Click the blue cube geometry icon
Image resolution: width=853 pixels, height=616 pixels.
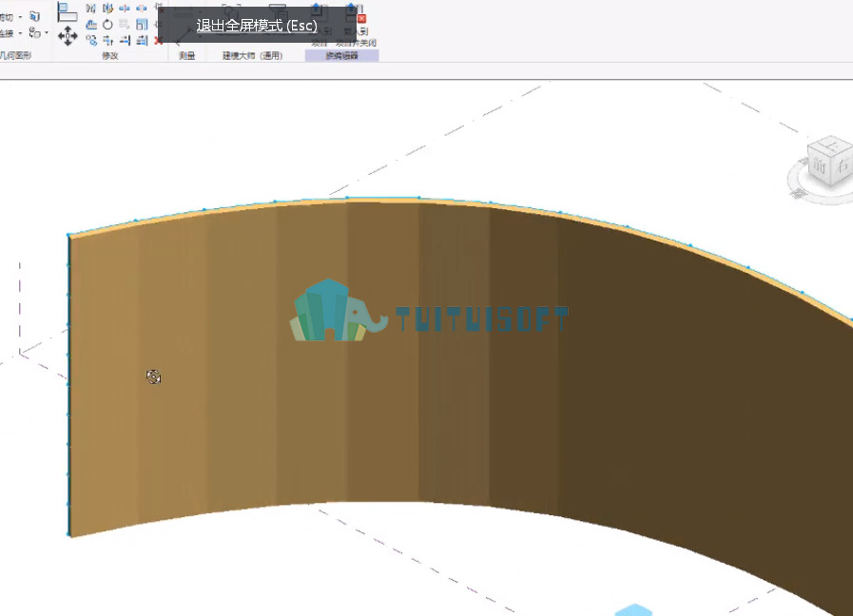[x=35, y=16]
